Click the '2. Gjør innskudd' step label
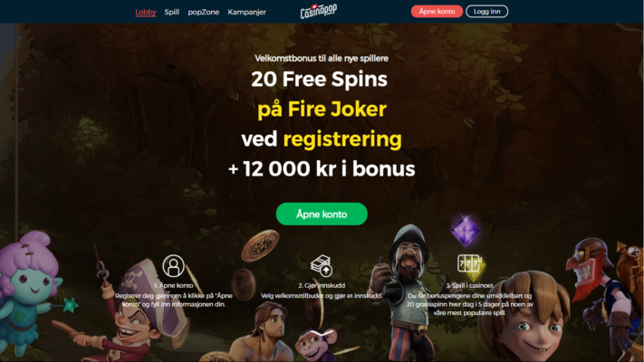Image resolution: width=644 pixels, height=362 pixels. (x=322, y=285)
